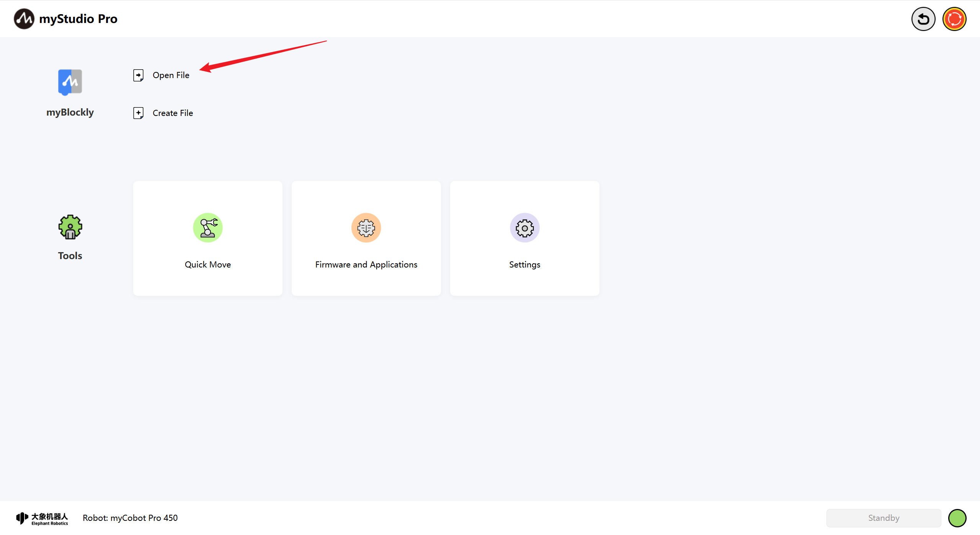
Task: Click the green connection status indicator
Action: point(957,518)
